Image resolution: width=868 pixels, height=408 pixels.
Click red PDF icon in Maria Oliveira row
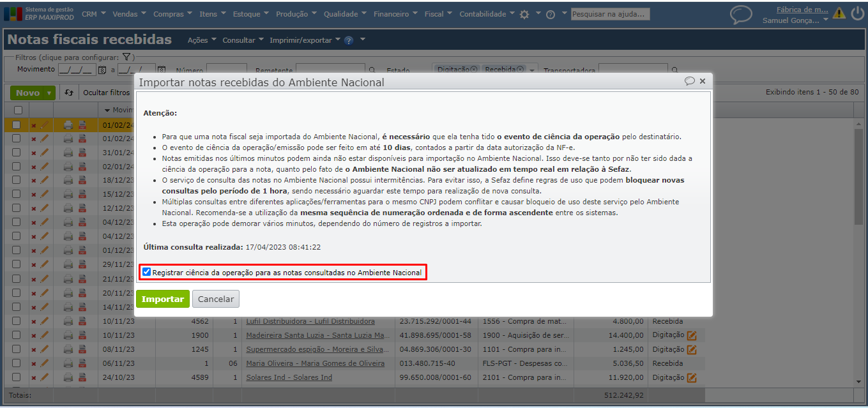82,363
